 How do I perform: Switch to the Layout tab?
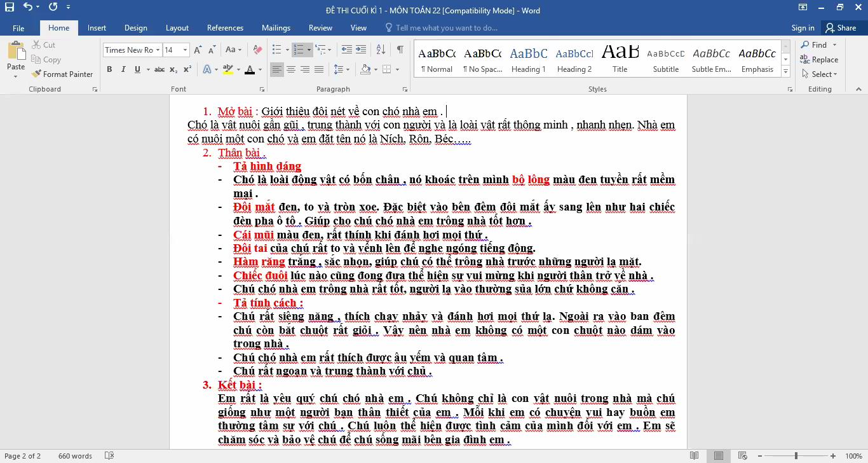click(x=177, y=28)
